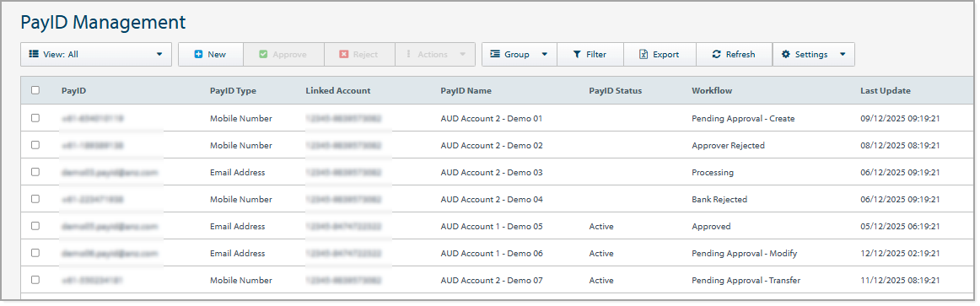This screenshot has width=980, height=306.
Task: Click 'Processing' workflow cell
Action: [x=713, y=172]
